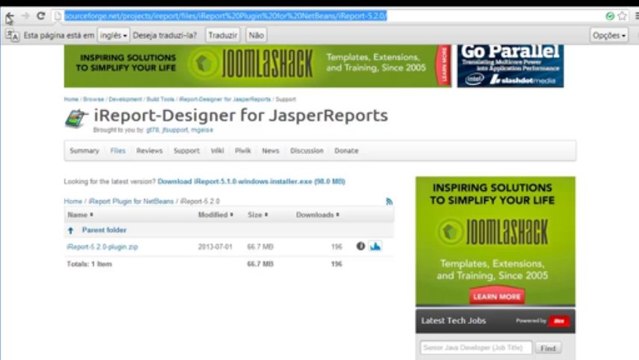639x360 pixels.
Task: Click the browser back arrow
Action: 9,16
